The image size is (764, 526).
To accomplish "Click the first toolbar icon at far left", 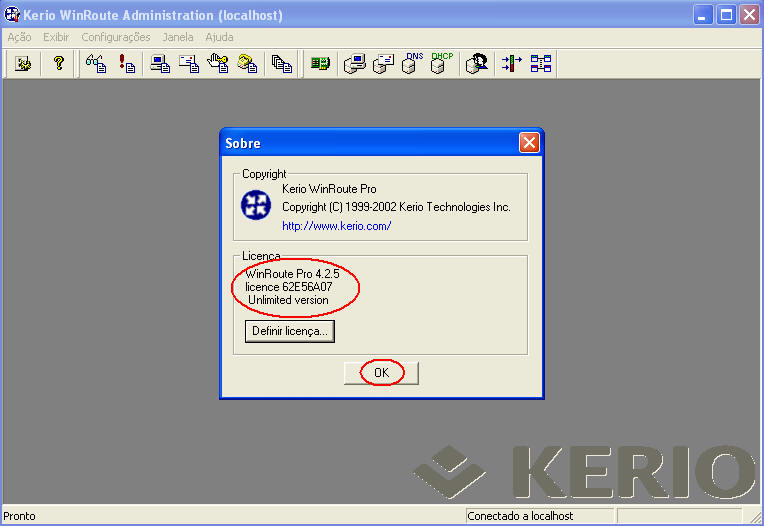I will 22,64.
